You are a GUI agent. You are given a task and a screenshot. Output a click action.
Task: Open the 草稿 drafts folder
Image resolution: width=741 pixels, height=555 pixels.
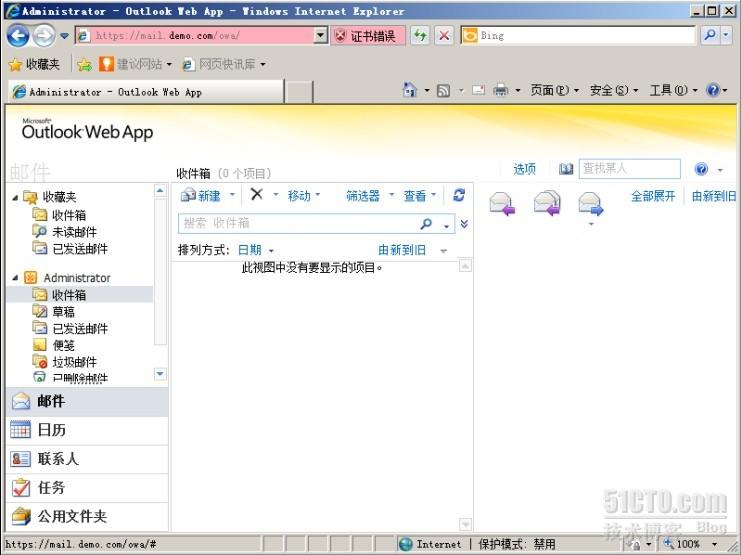point(63,312)
